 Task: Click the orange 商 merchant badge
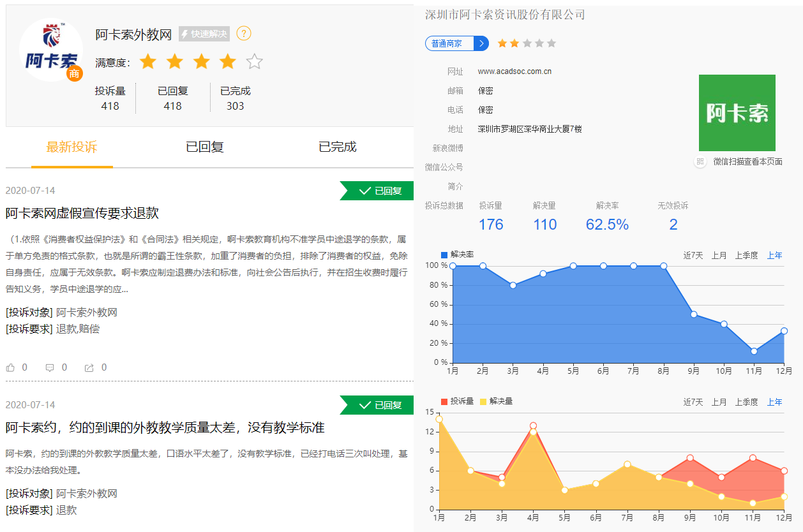(x=75, y=74)
